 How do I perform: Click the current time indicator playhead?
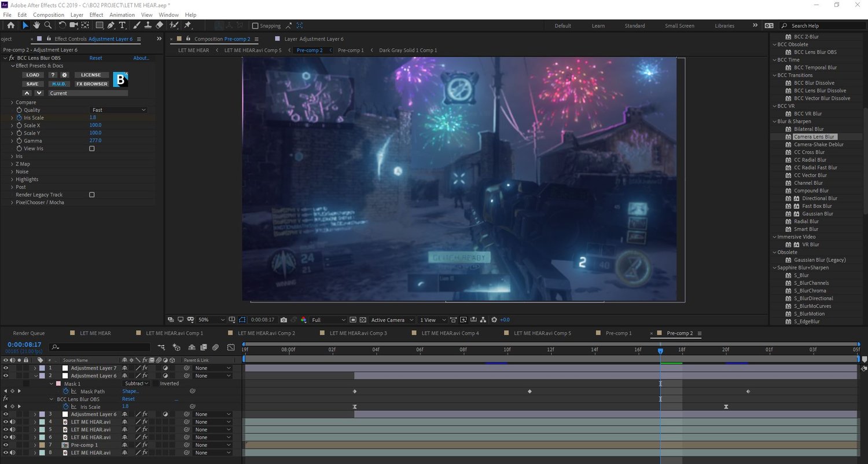660,350
